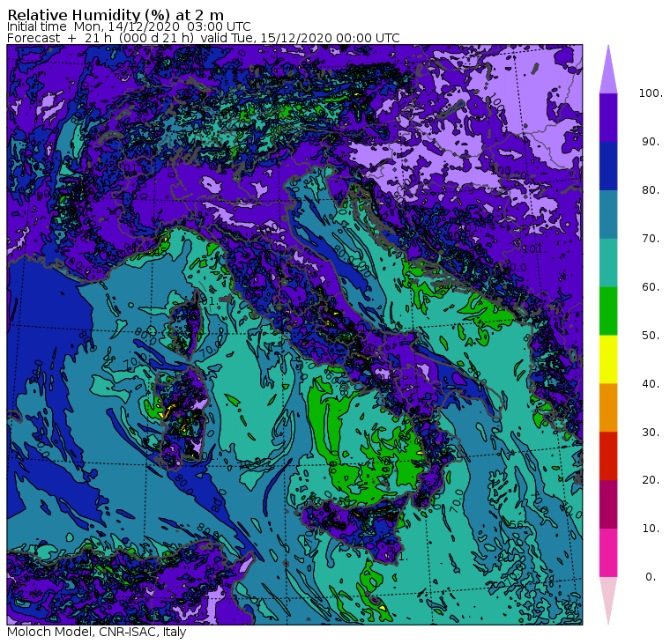Click the light purple above-100 colorbar arrow
This screenshot has width=670, height=644.
pos(608,70)
